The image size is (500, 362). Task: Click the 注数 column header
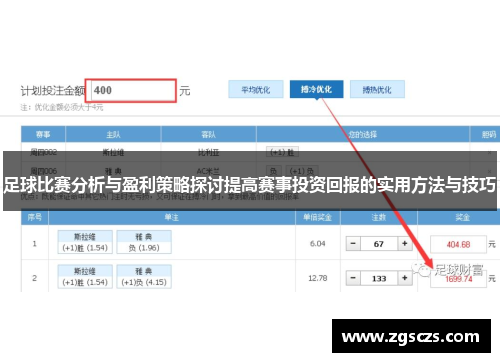379,217
